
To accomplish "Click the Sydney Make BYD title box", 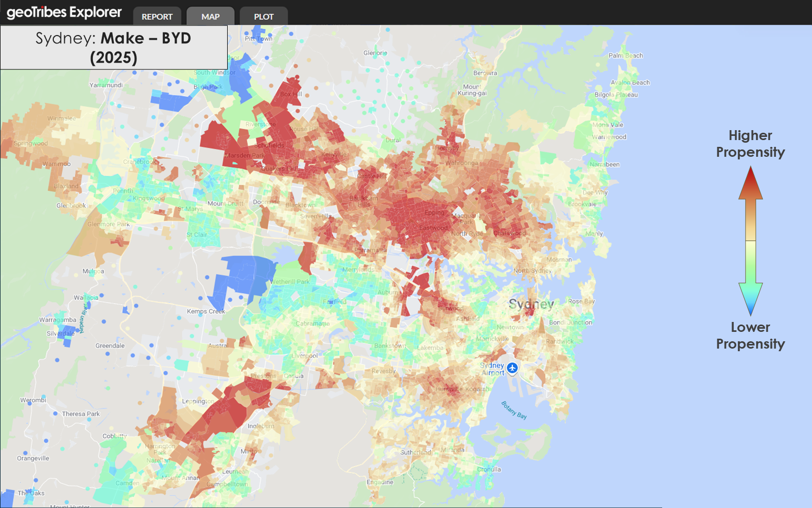I will [114, 48].
